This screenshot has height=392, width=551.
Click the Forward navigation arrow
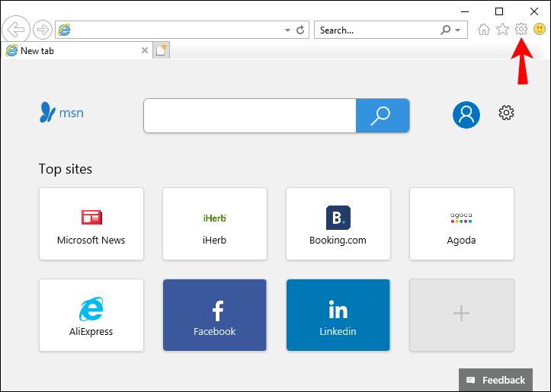pos(43,30)
